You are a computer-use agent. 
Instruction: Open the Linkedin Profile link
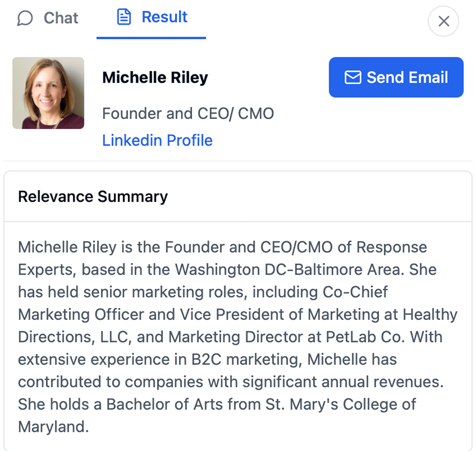pos(157,140)
